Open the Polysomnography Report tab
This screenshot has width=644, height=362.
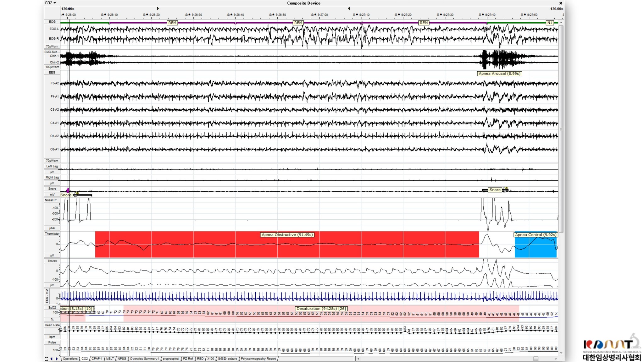click(x=258, y=359)
